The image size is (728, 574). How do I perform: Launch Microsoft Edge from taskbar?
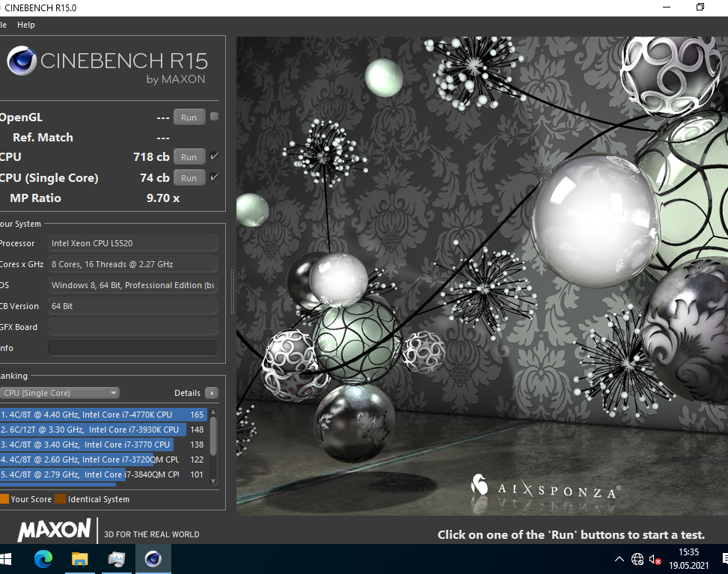pyautogui.click(x=43, y=559)
